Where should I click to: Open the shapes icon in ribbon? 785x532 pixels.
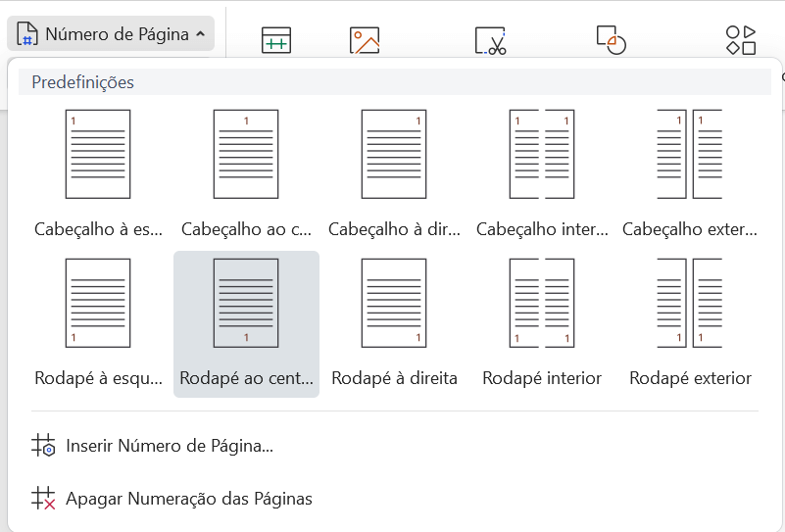click(x=741, y=40)
